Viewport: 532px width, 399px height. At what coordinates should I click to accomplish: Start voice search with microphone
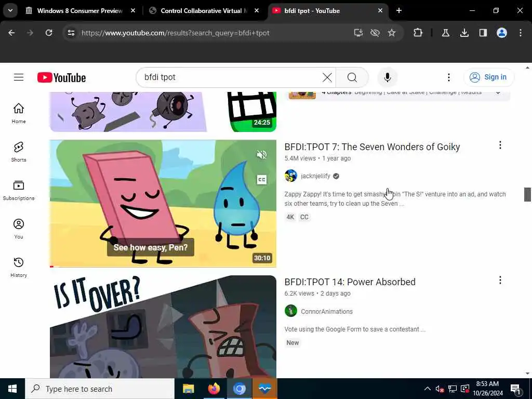click(x=387, y=77)
